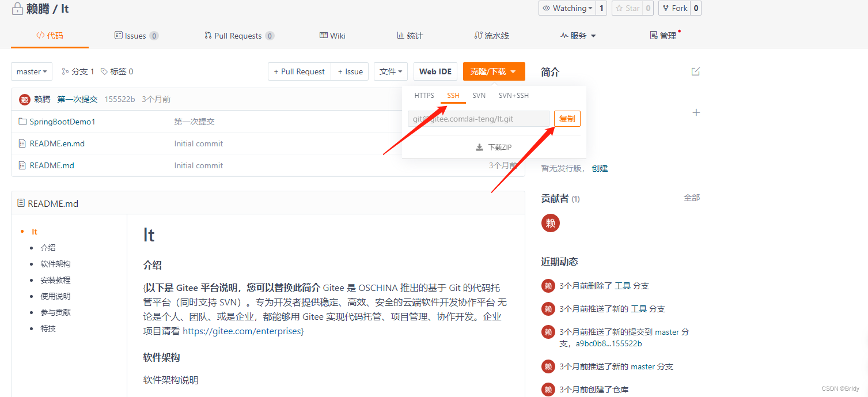Click 全部 contributors link
The width and height of the screenshot is (868, 397).
(x=692, y=198)
